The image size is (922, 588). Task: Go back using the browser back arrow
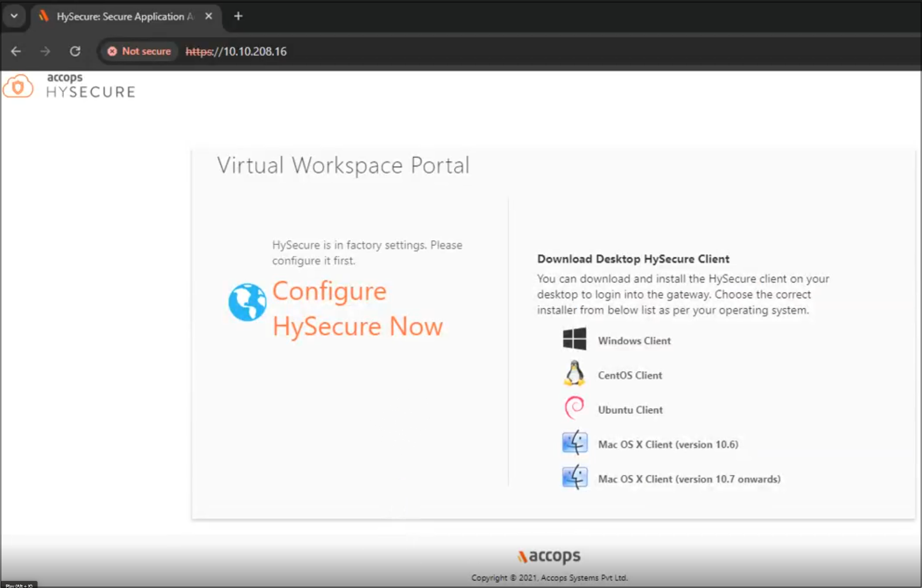point(16,52)
